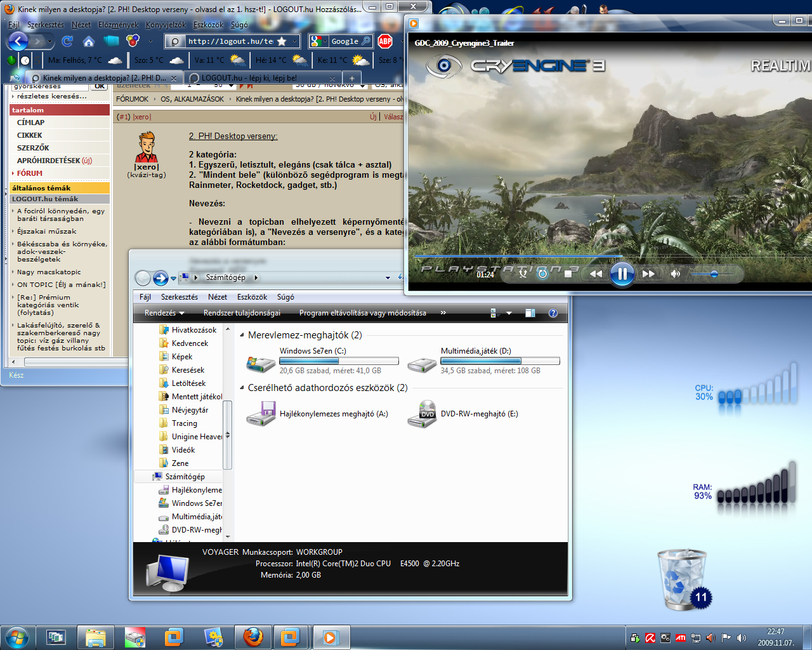Open the Recycle Bin desktop icon
The image size is (812, 650).
pyautogui.click(x=683, y=580)
